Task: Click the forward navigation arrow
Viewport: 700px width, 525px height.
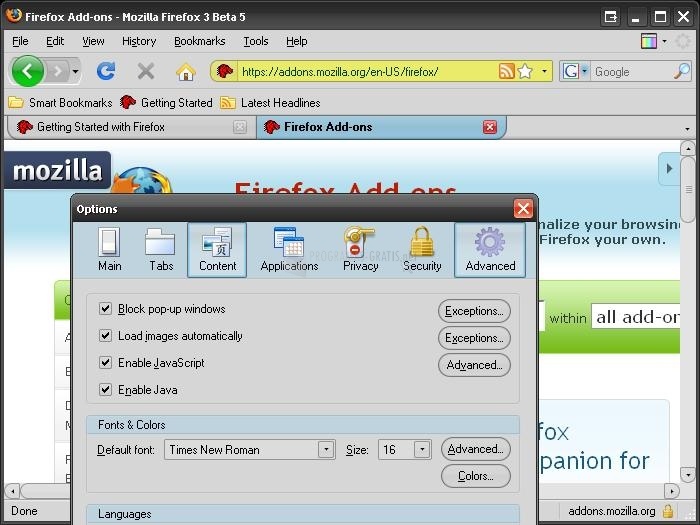Action: pyautogui.click(x=58, y=71)
